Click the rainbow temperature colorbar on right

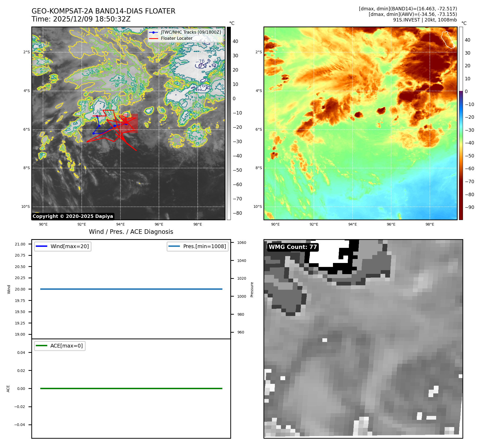461,123
